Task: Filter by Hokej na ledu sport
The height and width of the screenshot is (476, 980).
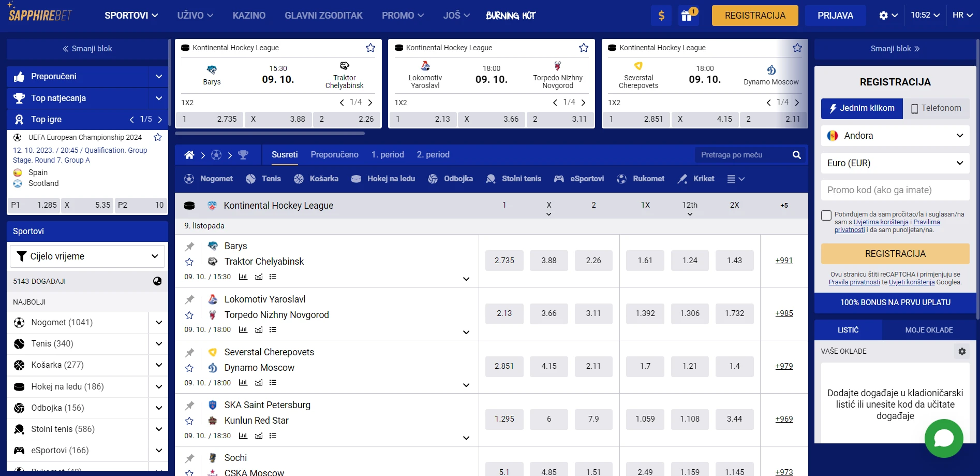Action: (x=383, y=179)
